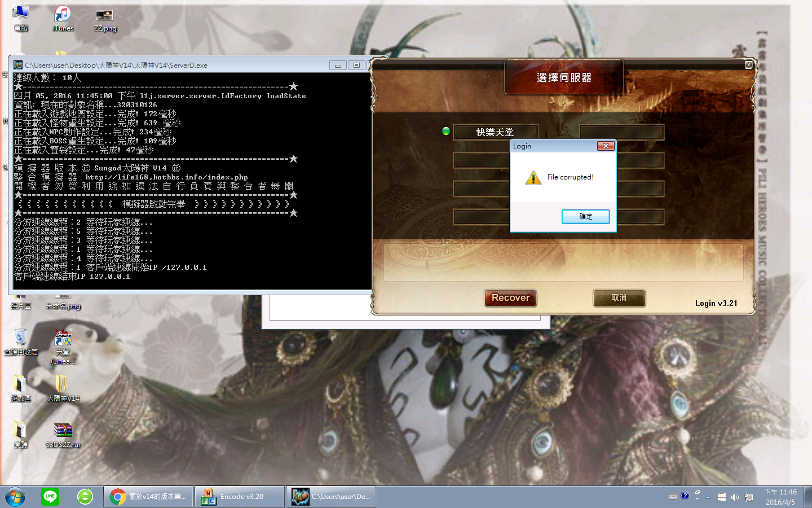Select the ZZ.png desktop file
The height and width of the screenshot is (508, 812).
[105, 20]
